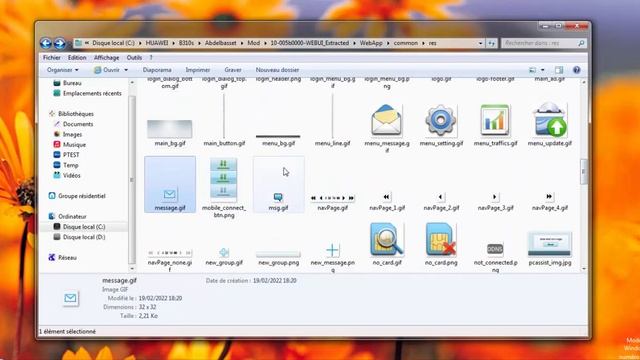Open Bureau in the navigation pane

(67, 83)
